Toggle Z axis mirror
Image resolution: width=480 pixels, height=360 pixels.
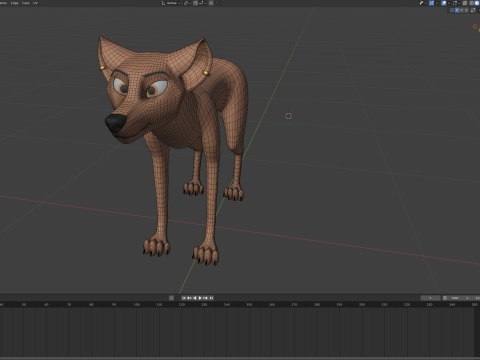point(466,10)
